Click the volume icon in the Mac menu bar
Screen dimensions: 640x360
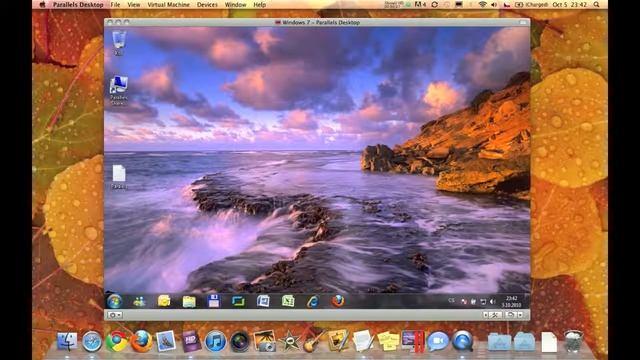point(494,5)
